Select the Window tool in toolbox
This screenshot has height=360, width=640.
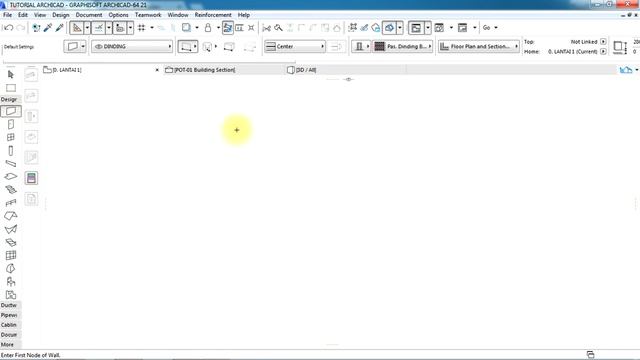11,137
